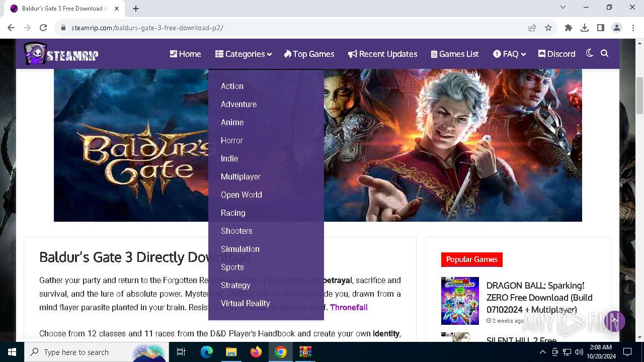Click the page vertical scrollbar
The width and height of the screenshot is (644, 362).
pyautogui.click(x=639, y=96)
